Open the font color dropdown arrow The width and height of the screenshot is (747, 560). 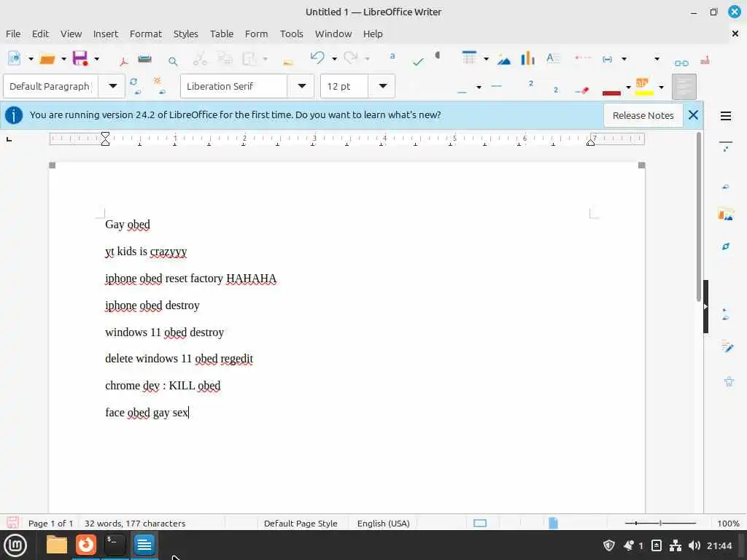click(x=628, y=87)
